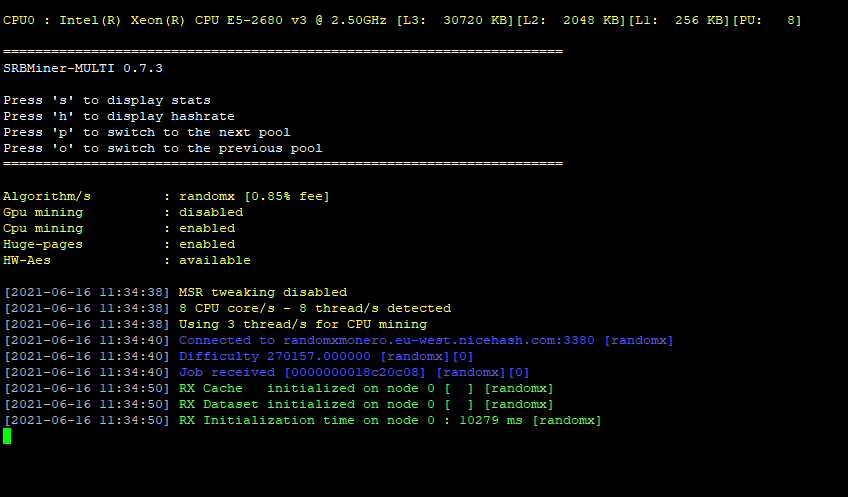Image resolution: width=848 pixels, height=497 pixels.
Task: Click the CPU0 Intel Xeon E5-2680 header line
Action: (x=402, y=21)
